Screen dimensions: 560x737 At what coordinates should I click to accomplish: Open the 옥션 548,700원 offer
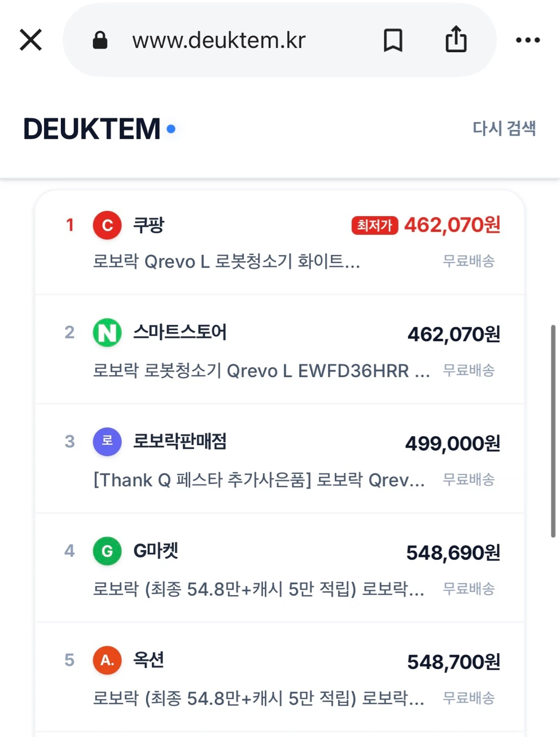tap(280, 677)
